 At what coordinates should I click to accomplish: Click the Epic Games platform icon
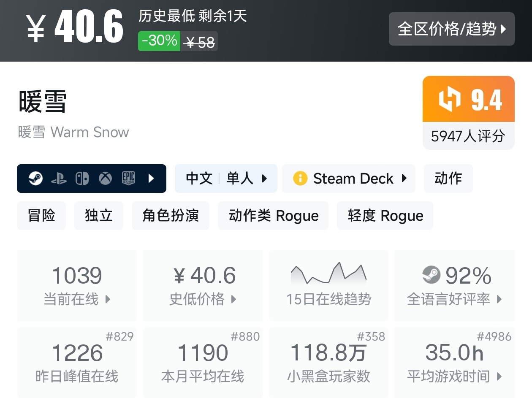coord(128,179)
